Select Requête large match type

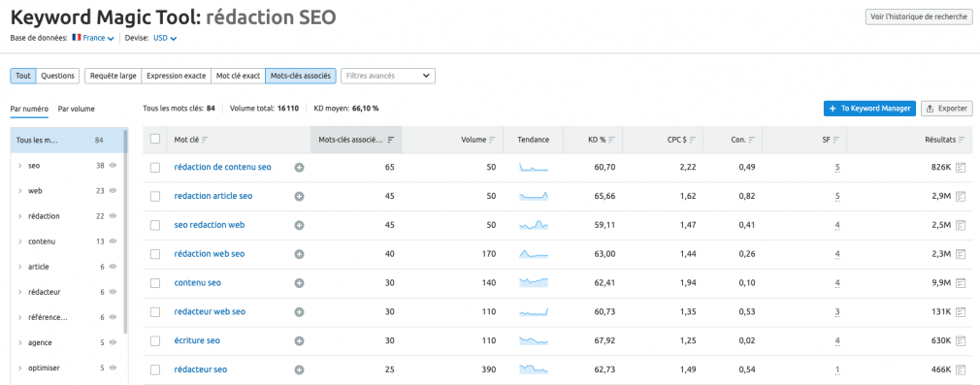[114, 76]
